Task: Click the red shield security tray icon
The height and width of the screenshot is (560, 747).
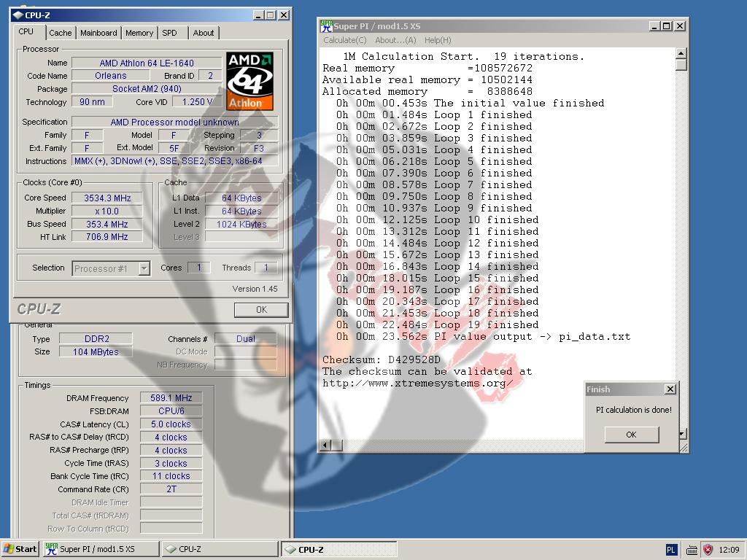Action: point(708,550)
